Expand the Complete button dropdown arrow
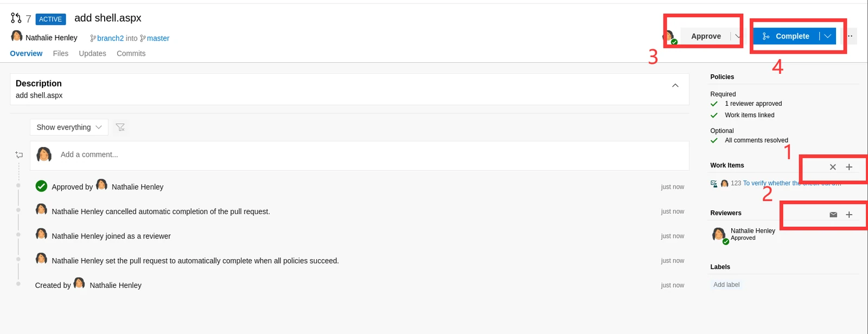The width and height of the screenshot is (868, 334). (x=828, y=36)
